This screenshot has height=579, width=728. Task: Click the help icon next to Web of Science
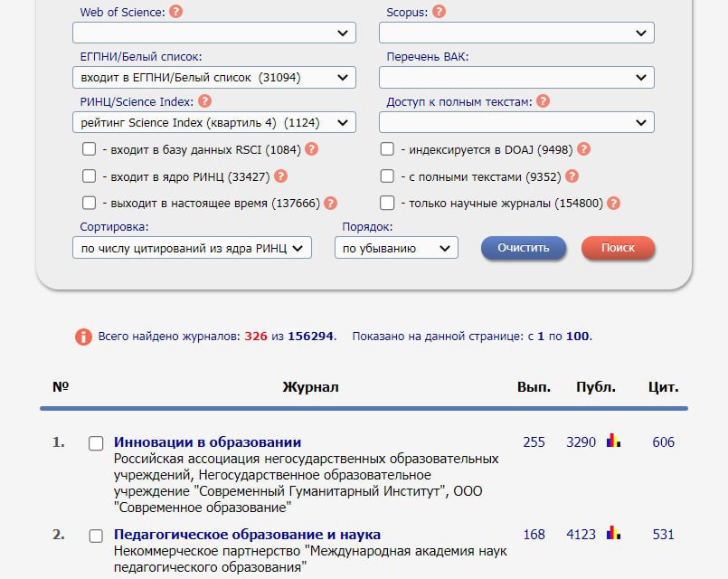coord(175,12)
